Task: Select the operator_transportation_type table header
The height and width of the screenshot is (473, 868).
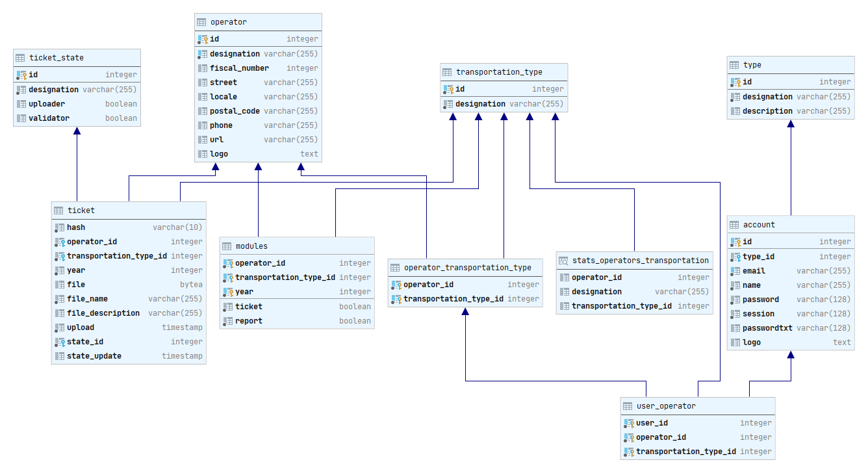Action: coord(467,268)
